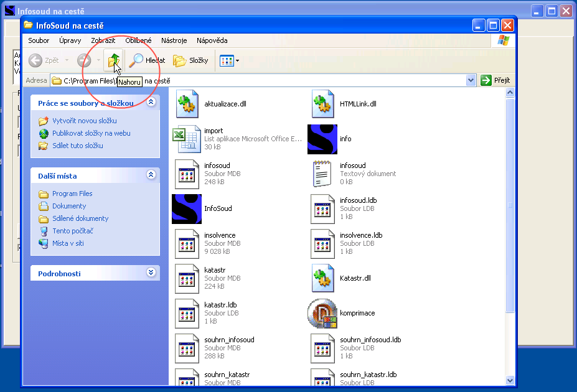Open the Oblíbené menu

point(138,40)
